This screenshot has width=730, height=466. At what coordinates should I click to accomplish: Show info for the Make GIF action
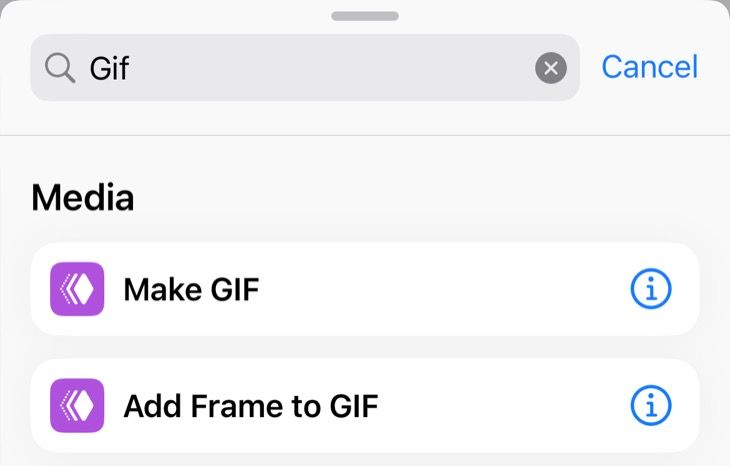(x=651, y=289)
